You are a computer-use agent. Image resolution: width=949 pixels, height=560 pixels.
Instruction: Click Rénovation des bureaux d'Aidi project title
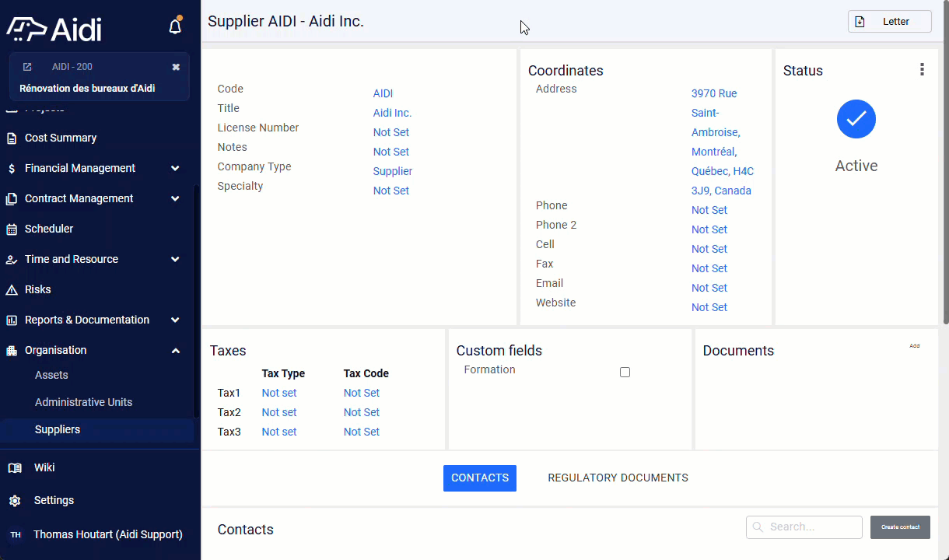(87, 89)
